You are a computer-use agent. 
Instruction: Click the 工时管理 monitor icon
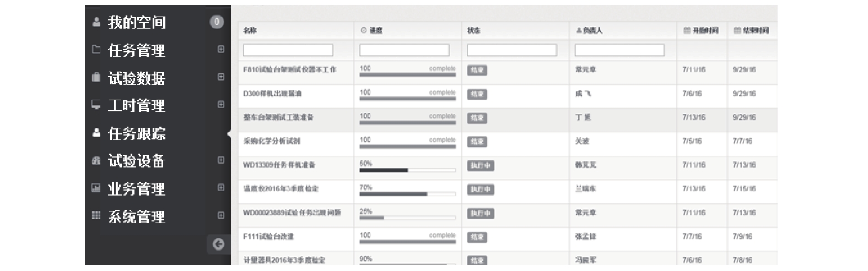[96, 105]
